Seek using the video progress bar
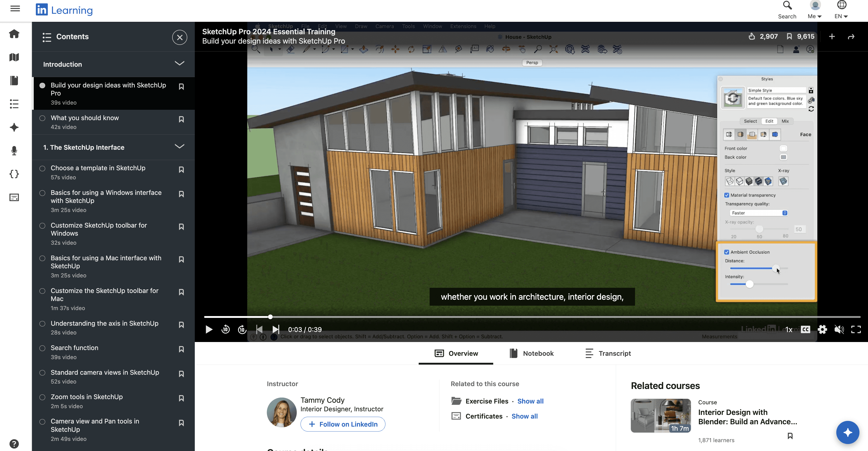The image size is (868, 451). coord(532,317)
